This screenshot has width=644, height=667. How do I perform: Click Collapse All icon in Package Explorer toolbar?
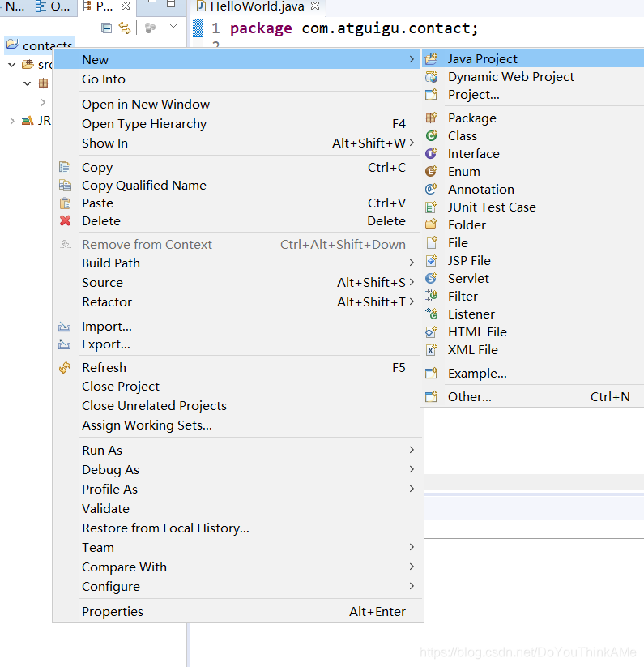click(106, 28)
